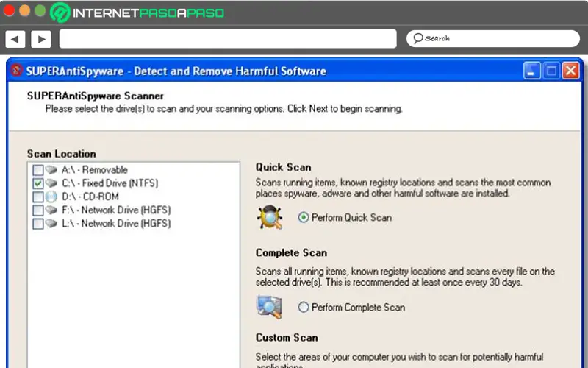Click the SUPERAntiSpyware title bar app icon
588x368 pixels.
pos(16,70)
